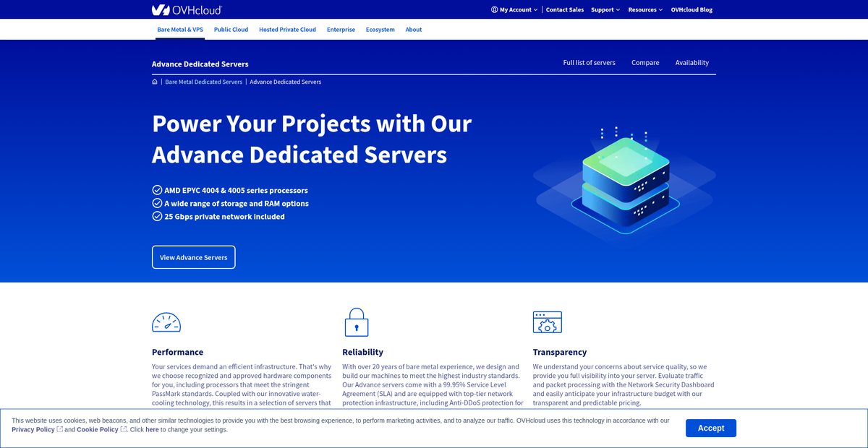Click 'here' to change cookie settings
868x448 pixels.
[152, 429]
